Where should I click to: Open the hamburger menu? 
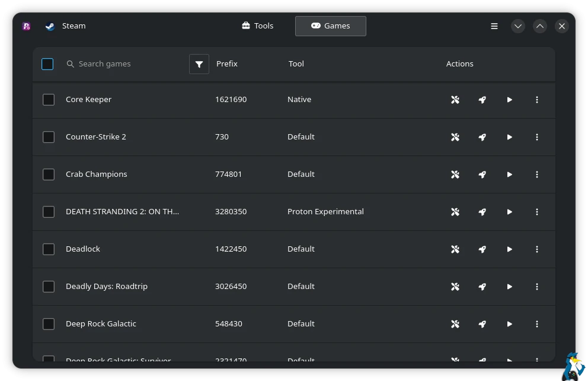click(494, 26)
